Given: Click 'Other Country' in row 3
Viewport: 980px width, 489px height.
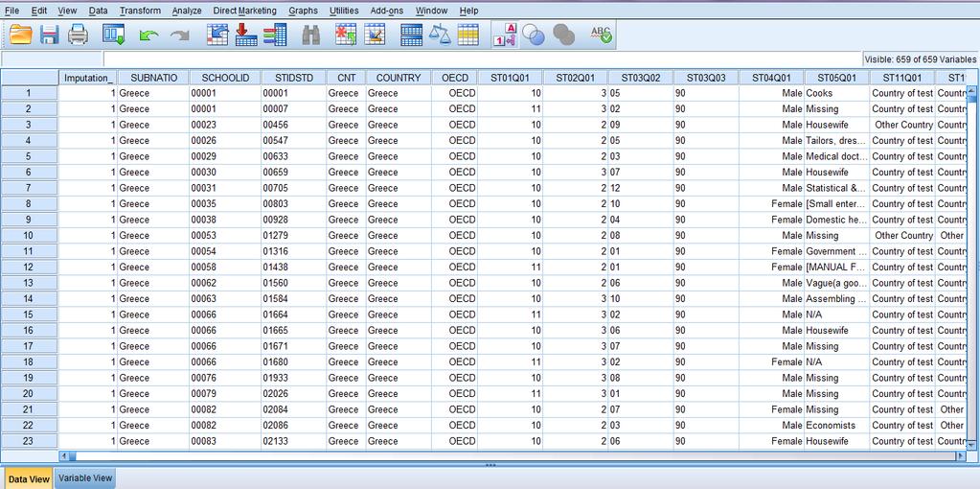Looking at the screenshot, I should pos(902,125).
